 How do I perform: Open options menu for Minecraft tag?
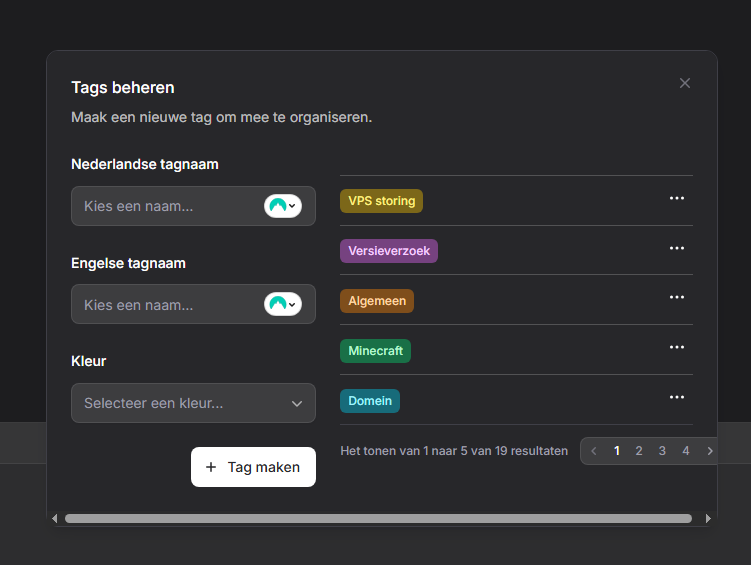[677, 347]
